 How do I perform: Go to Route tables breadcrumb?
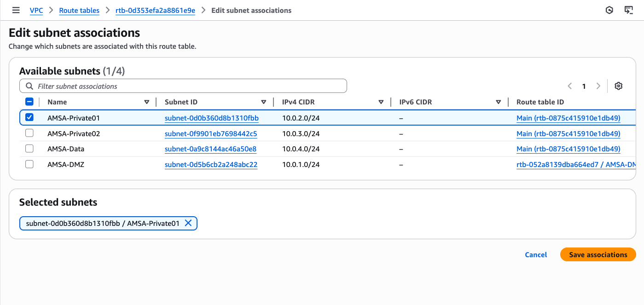point(79,10)
